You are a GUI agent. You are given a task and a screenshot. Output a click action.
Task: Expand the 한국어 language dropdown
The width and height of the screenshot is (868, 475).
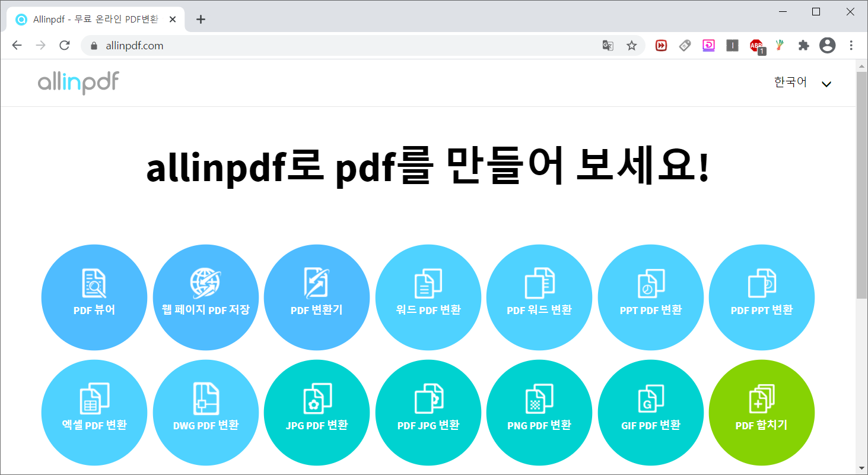coord(803,83)
